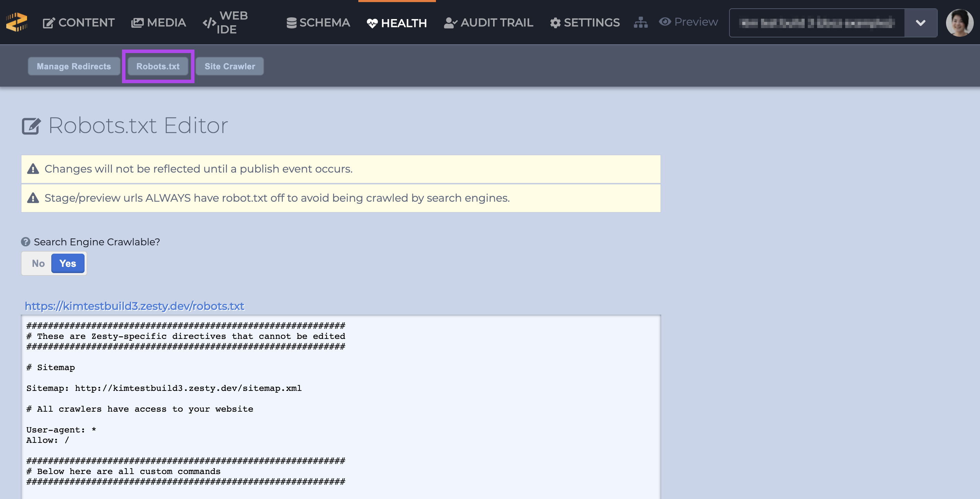Click the 'User-agent: *' line

(x=61, y=430)
